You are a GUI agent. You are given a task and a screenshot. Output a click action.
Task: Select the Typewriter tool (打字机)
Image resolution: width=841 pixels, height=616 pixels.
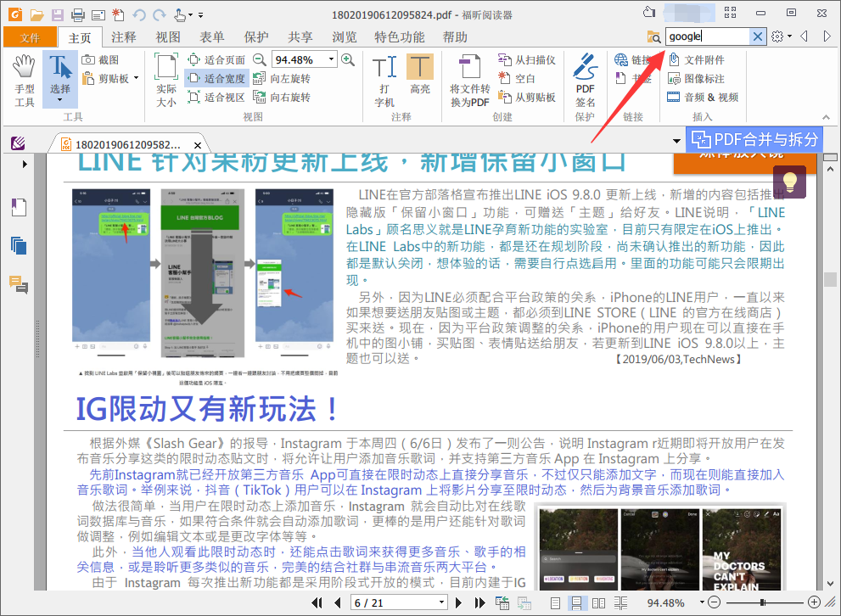384,81
